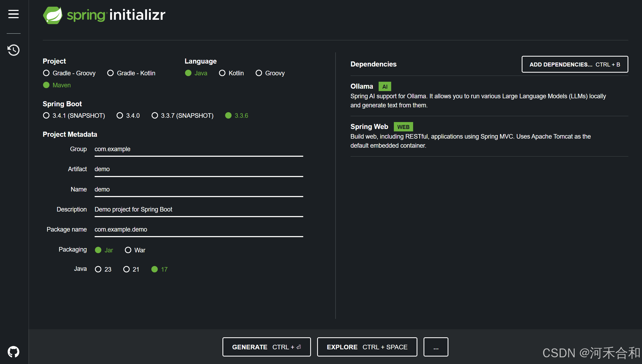Viewport: 642px width, 364px height.
Task: Click the Spring leaf logo
Action: coord(53,15)
